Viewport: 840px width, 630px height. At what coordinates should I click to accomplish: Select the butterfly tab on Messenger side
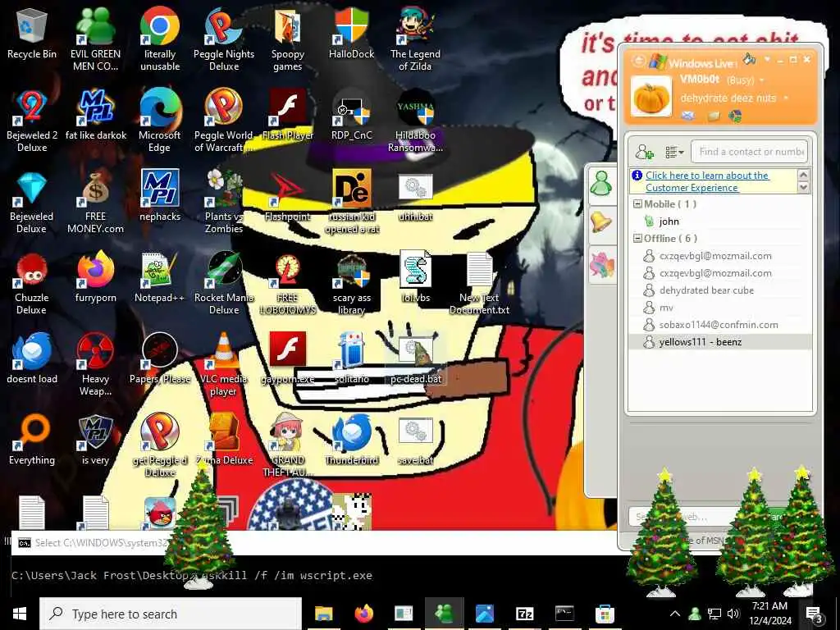[x=601, y=265]
